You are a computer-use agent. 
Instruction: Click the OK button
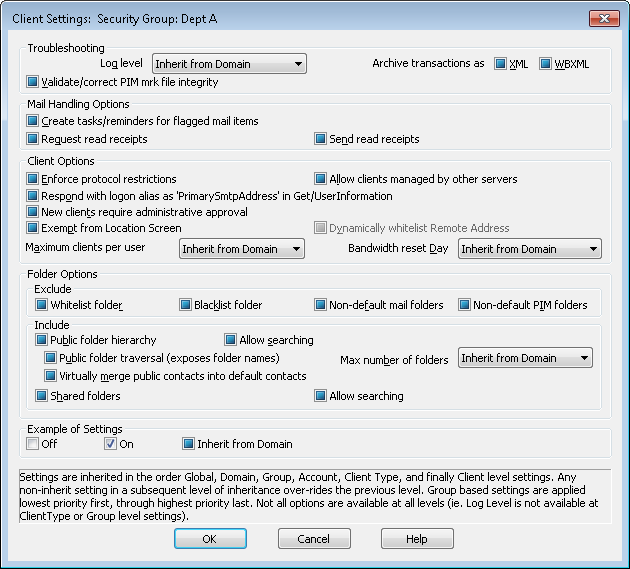pyautogui.click(x=210, y=539)
